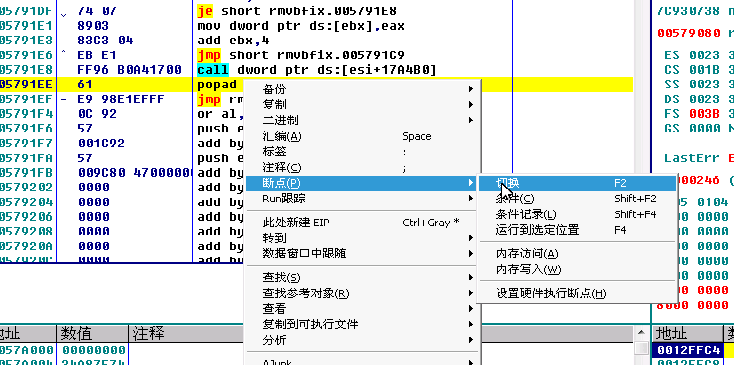Image resolution: width=734 pixels, height=365 pixels.
Task: Select add ebx,4 instruction
Action: pos(233,40)
